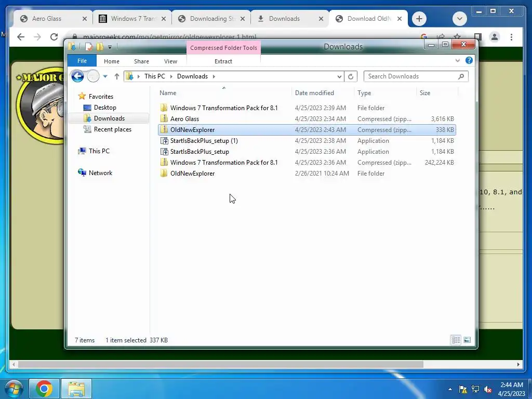Open the Chrome profile avatar
The image size is (532, 399).
click(x=495, y=37)
